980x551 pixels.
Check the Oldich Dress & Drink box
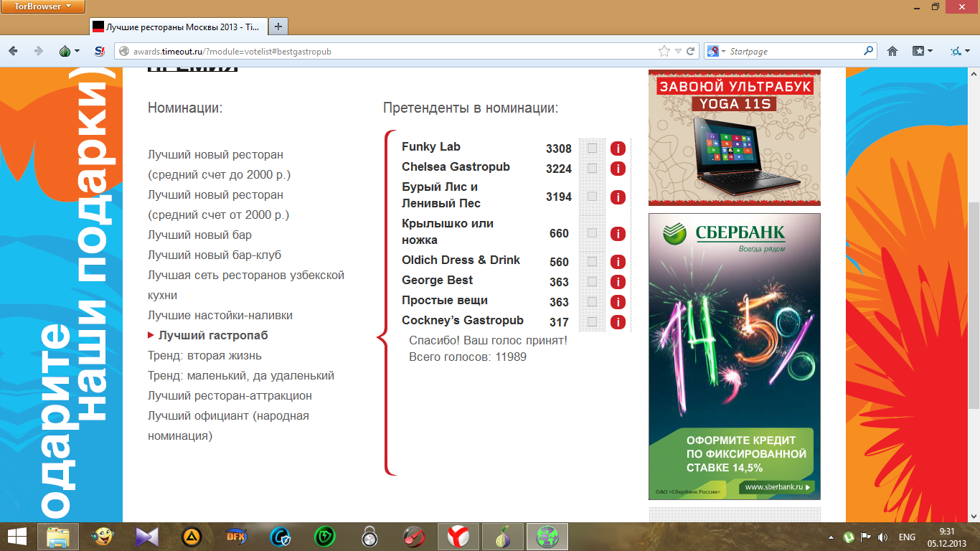592,262
